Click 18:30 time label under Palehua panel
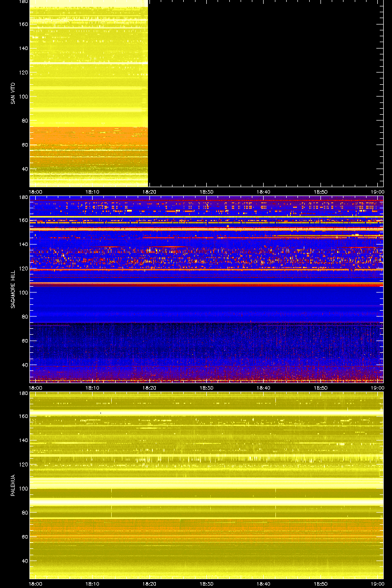The image size is (392, 588). click(207, 584)
